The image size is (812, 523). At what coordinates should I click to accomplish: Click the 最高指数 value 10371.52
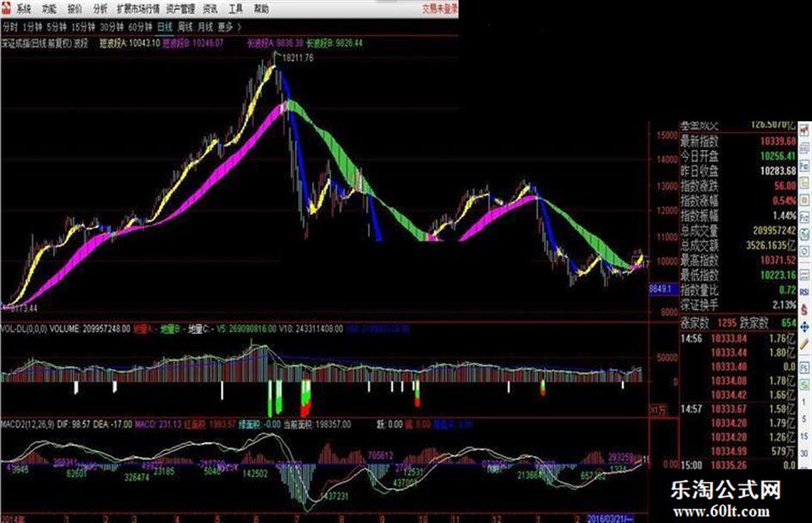pos(778,260)
